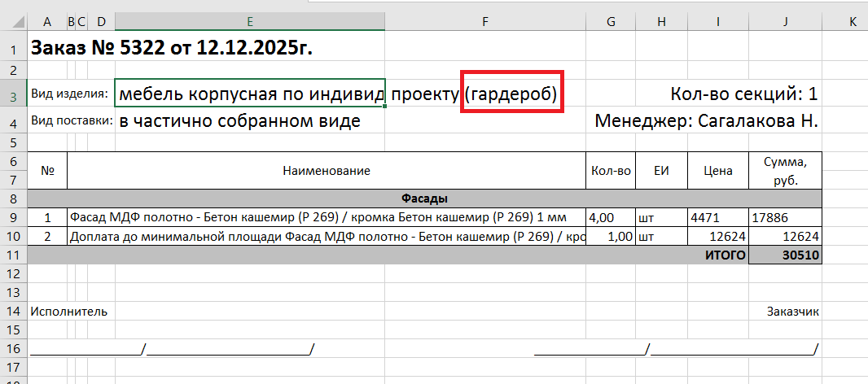Select column J header
868x384 pixels.
tap(785, 22)
